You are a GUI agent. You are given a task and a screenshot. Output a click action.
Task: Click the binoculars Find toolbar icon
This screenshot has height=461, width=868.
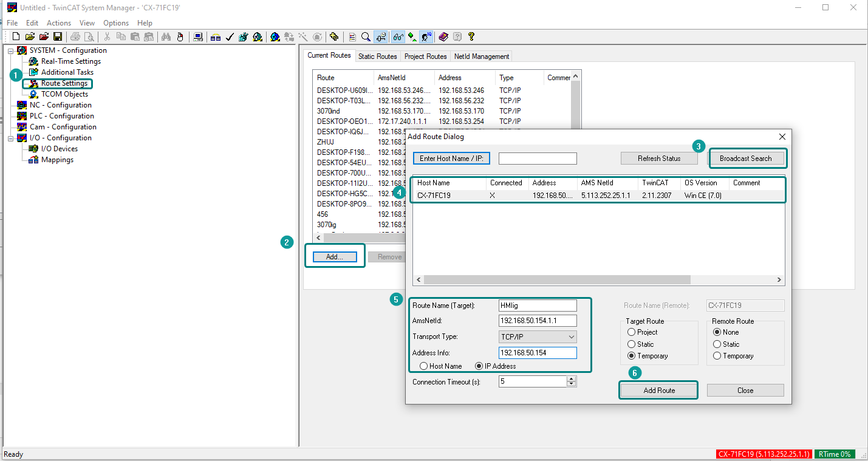pos(166,37)
